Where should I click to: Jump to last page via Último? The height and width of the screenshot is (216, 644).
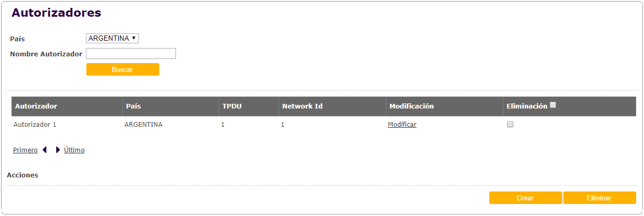click(74, 150)
